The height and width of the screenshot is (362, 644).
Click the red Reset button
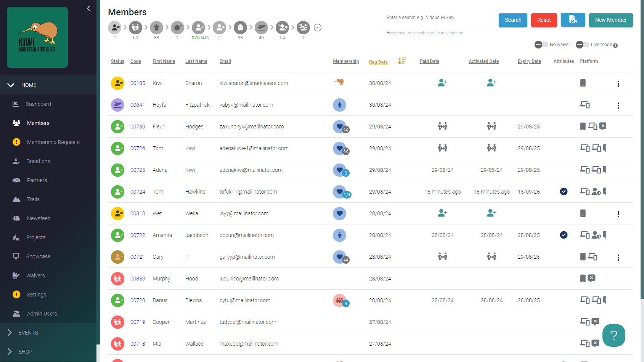544,20
